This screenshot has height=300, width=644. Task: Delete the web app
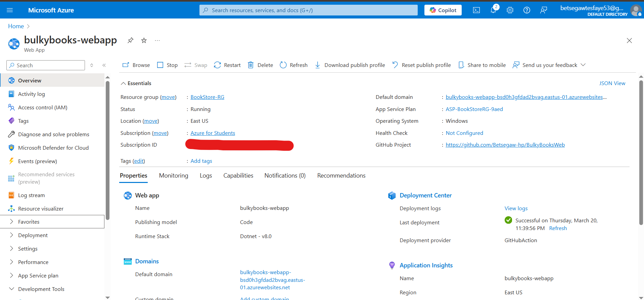260,65
